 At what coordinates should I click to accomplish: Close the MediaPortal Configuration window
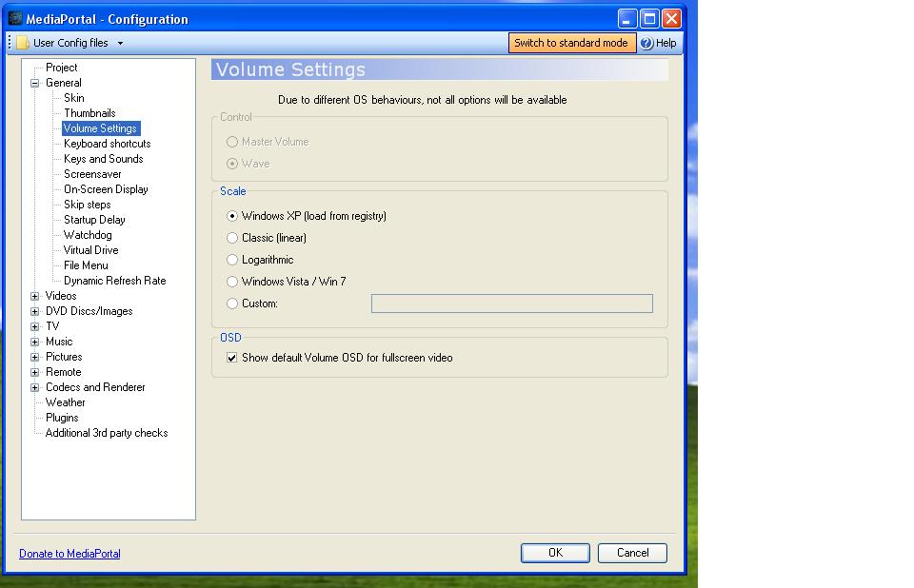click(x=671, y=19)
